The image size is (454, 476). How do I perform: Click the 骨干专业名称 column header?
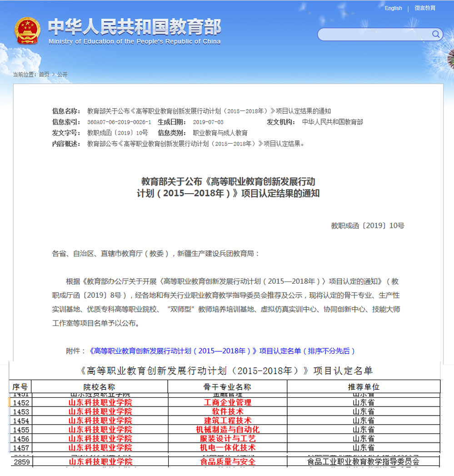(227, 387)
